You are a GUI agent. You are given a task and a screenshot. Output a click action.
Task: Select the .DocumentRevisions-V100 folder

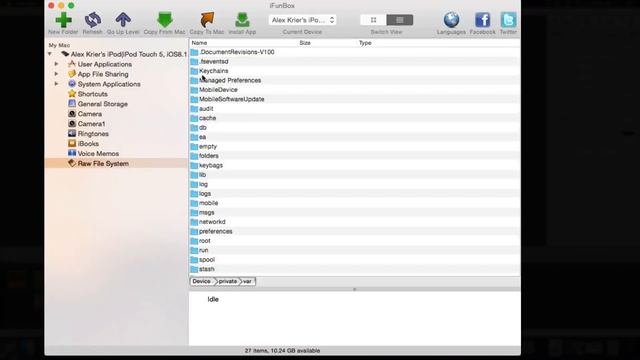[x=355, y=52]
